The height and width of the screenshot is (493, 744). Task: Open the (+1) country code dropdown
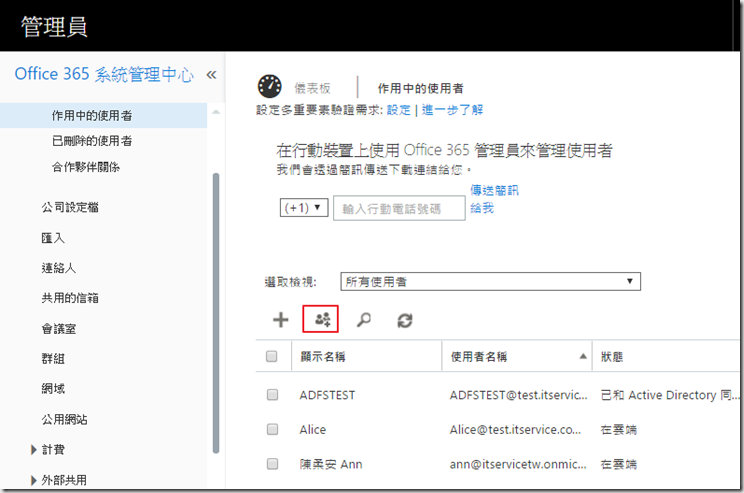point(304,208)
